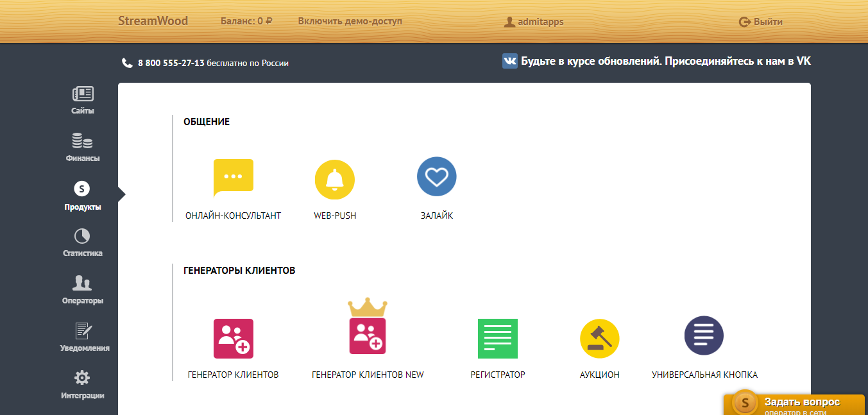Click the Залайк heart icon

coord(437,176)
